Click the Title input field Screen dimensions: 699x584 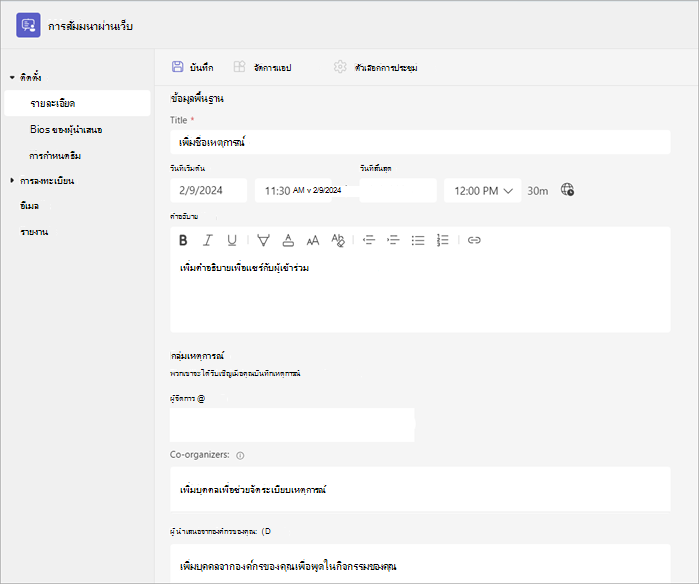click(420, 142)
